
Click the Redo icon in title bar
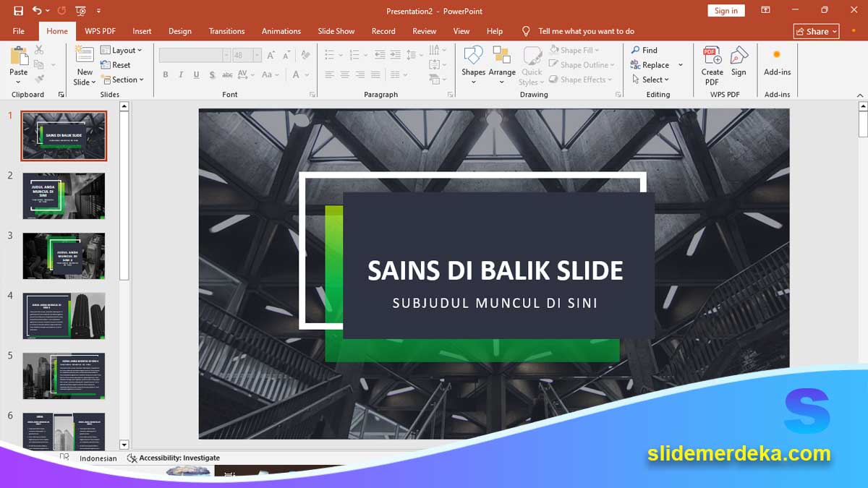61,11
